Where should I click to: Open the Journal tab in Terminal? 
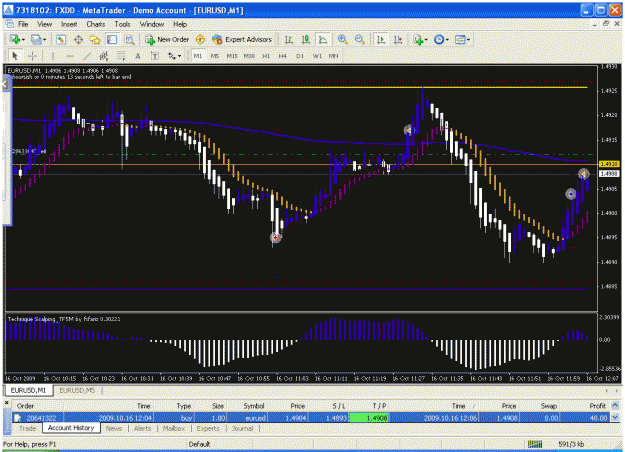(242, 428)
